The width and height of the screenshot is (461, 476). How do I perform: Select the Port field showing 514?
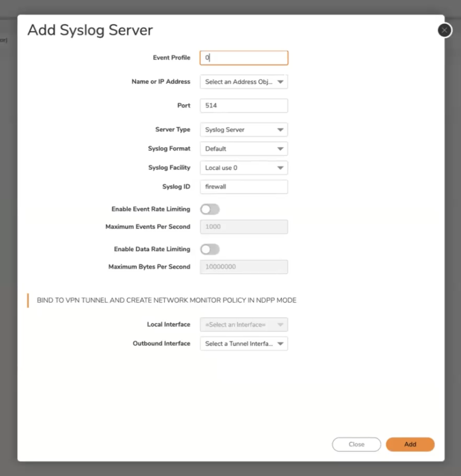(243, 105)
